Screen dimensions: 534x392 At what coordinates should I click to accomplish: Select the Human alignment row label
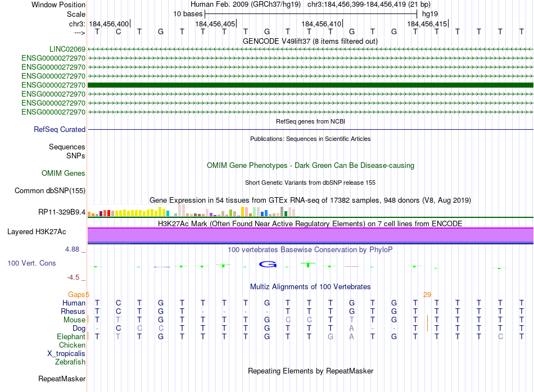(74, 303)
